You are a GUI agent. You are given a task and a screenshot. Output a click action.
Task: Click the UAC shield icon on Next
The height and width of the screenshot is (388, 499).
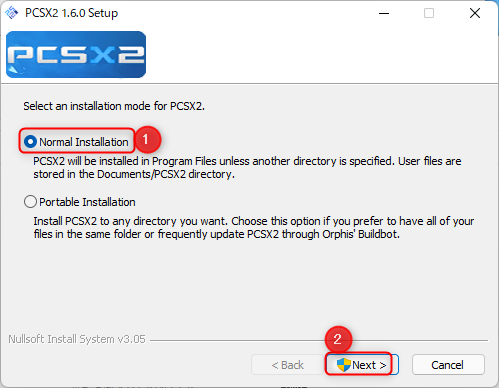[x=343, y=365]
